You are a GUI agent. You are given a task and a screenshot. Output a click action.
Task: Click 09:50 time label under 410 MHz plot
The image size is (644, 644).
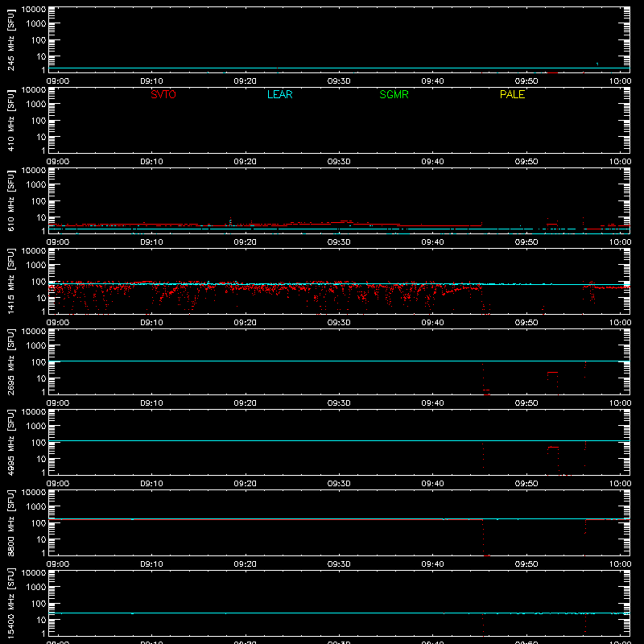click(x=526, y=162)
